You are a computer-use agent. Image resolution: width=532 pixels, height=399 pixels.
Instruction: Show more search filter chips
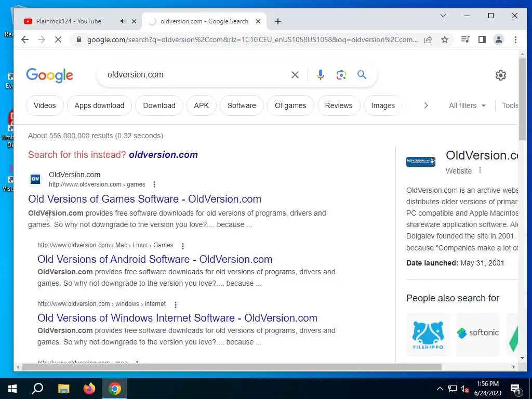tap(426, 105)
